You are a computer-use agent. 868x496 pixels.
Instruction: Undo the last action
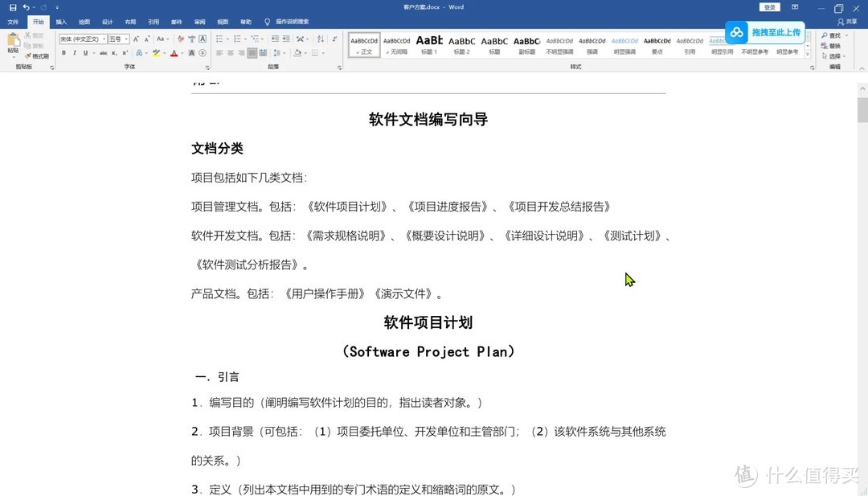coord(26,8)
